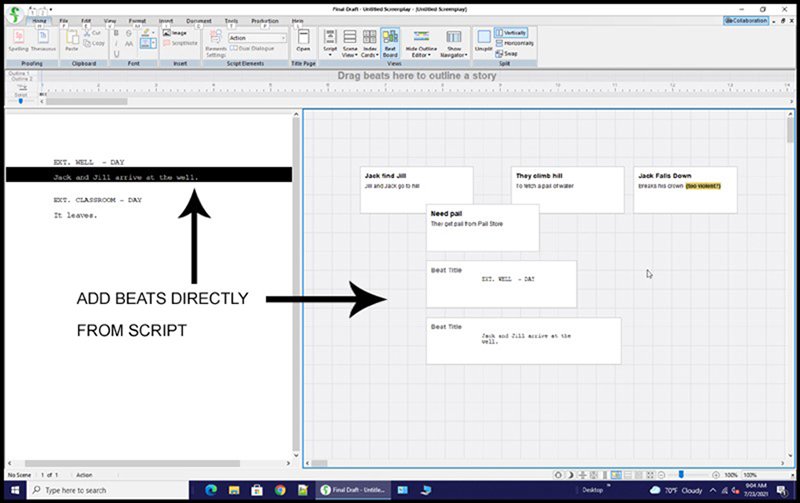Toggle bold font formatting

(116, 33)
